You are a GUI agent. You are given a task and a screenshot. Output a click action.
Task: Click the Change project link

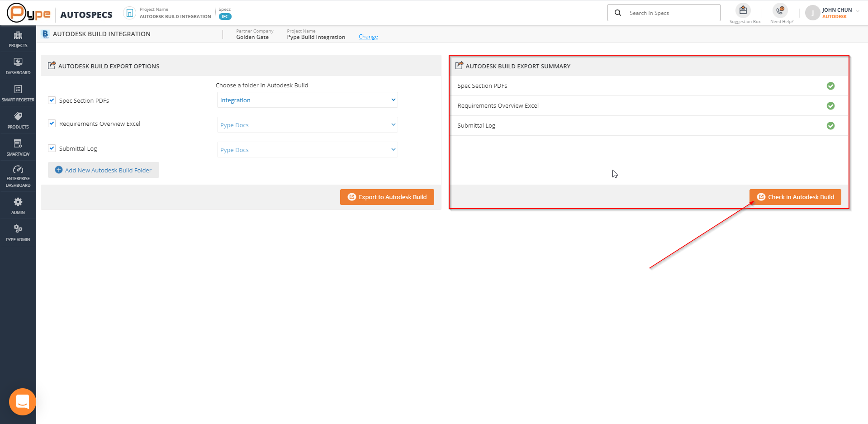368,37
